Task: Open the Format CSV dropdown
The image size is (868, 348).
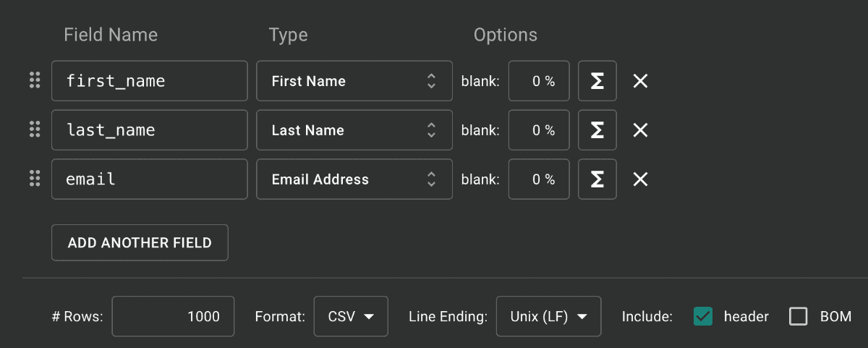Action: click(x=351, y=316)
